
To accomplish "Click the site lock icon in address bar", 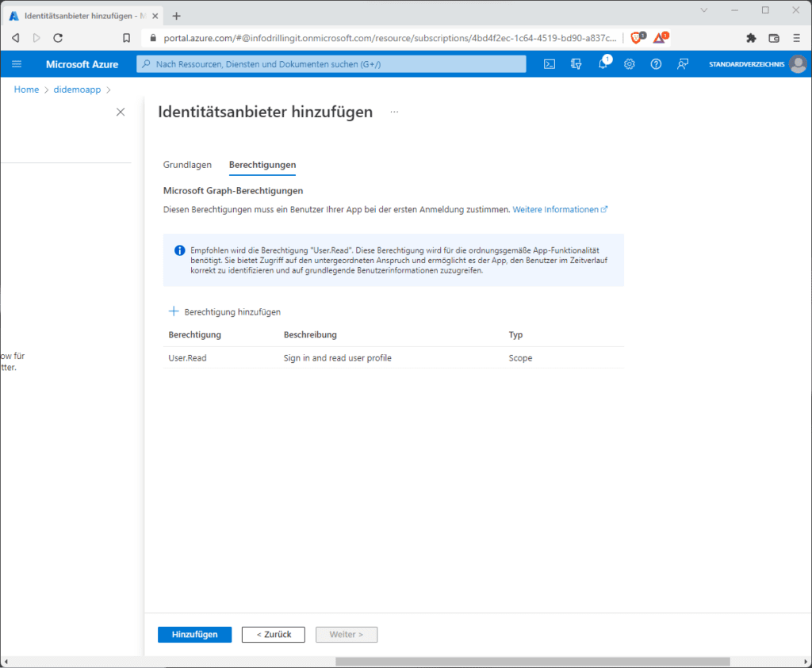I will tap(153, 38).
